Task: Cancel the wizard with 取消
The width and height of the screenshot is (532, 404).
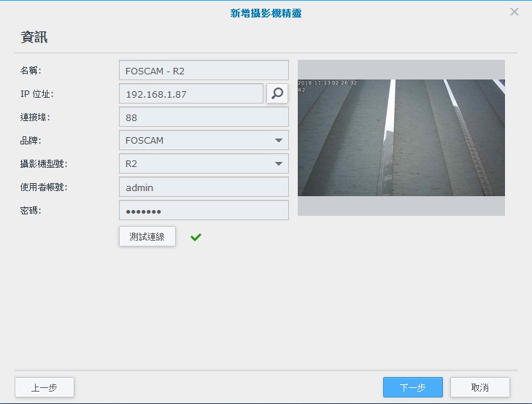Action: click(480, 387)
